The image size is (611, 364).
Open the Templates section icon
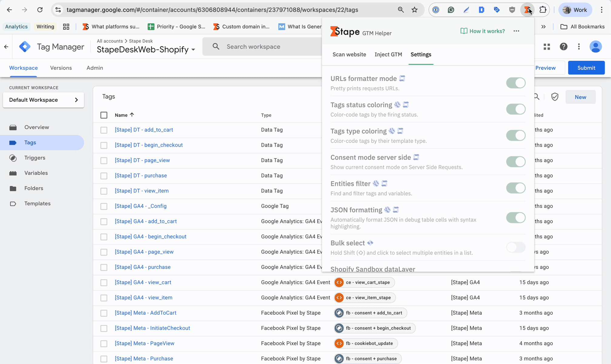[x=13, y=204]
